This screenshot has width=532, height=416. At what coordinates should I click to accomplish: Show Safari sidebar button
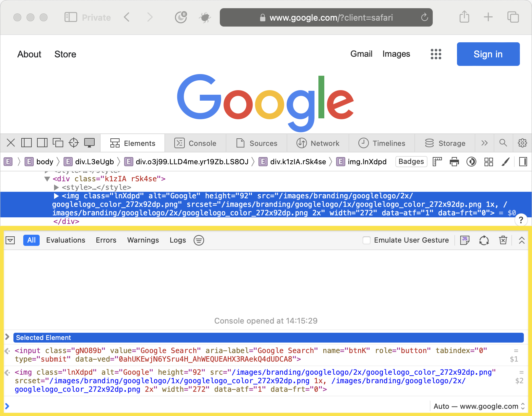point(71,17)
